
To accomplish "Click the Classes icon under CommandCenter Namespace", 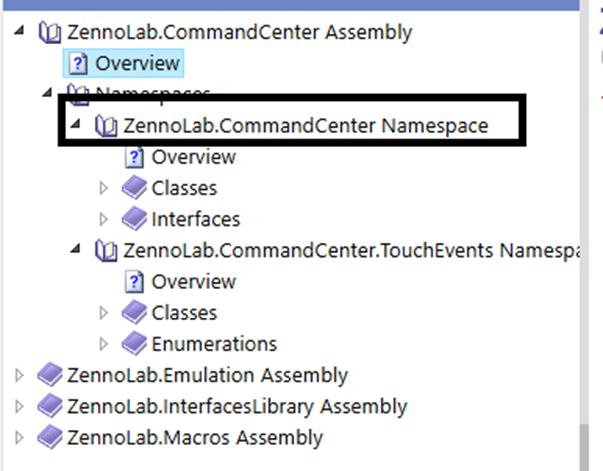I will click(134, 187).
